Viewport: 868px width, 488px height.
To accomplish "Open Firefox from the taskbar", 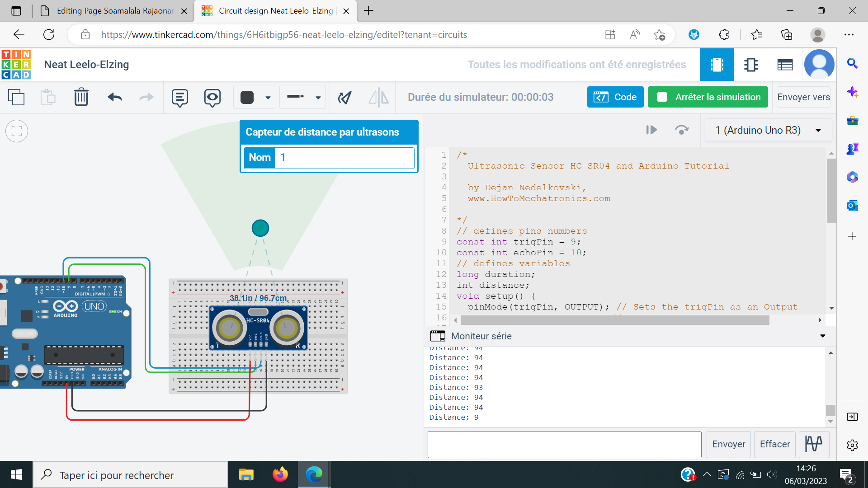I will [x=280, y=474].
